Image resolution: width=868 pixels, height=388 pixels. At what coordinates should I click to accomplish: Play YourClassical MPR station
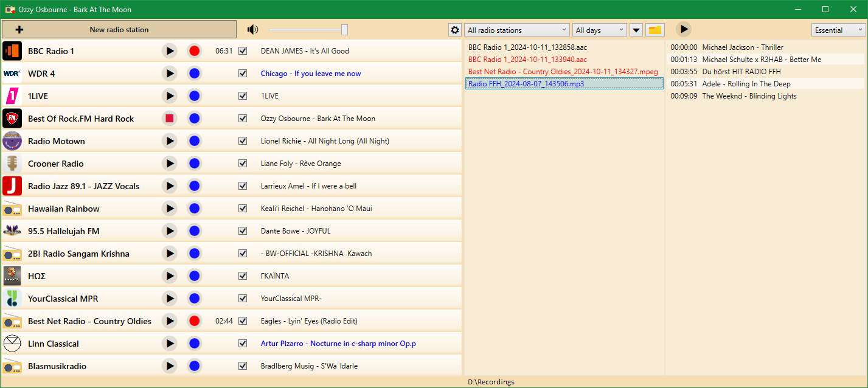(170, 299)
